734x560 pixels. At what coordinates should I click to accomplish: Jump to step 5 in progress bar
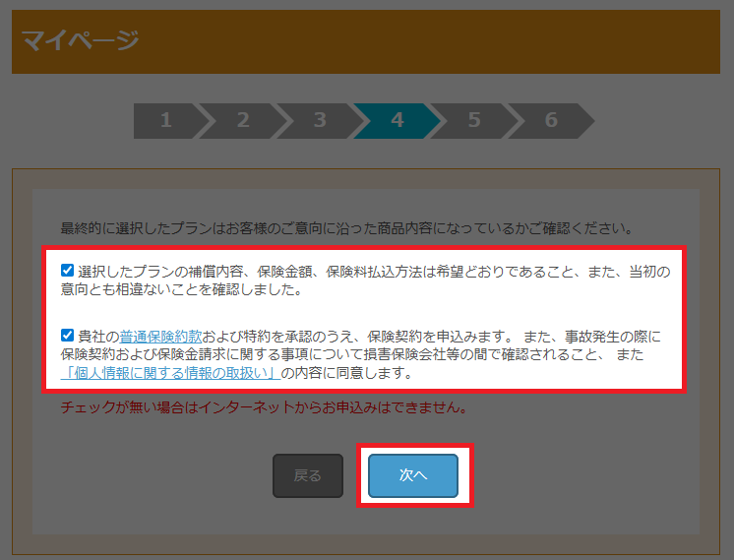click(x=473, y=121)
